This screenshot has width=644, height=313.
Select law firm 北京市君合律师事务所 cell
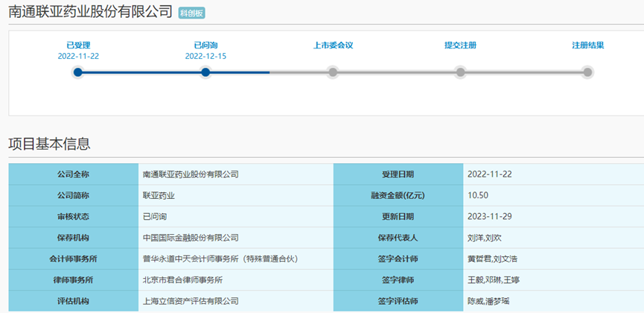[182, 279]
